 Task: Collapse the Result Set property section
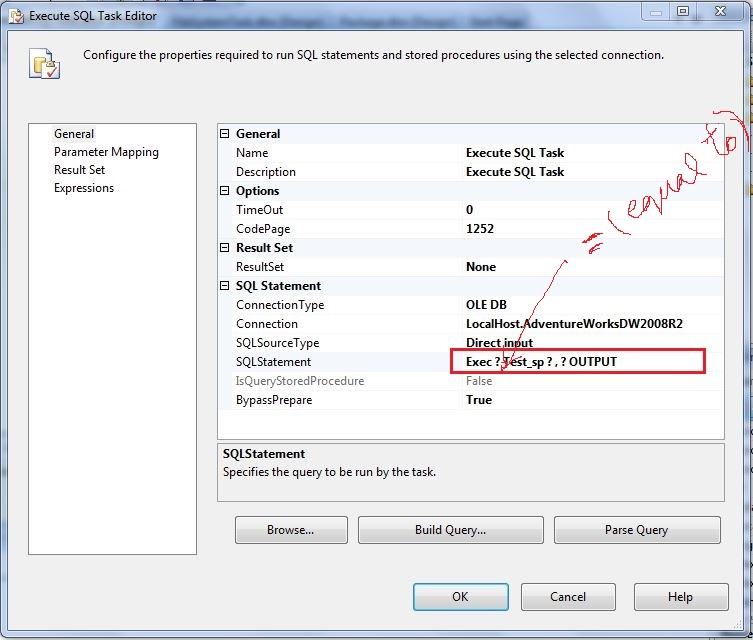(x=226, y=248)
